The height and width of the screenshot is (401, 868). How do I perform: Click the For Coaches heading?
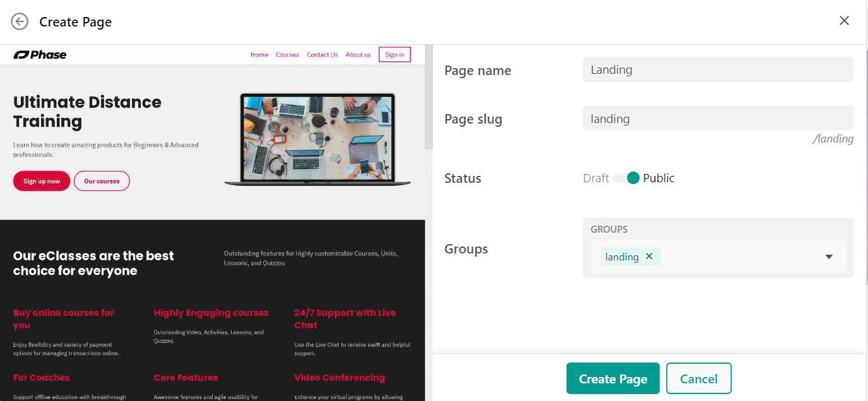coord(42,378)
